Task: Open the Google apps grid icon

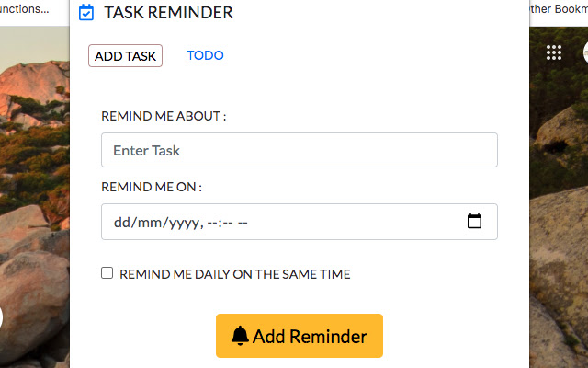Action: click(x=554, y=53)
